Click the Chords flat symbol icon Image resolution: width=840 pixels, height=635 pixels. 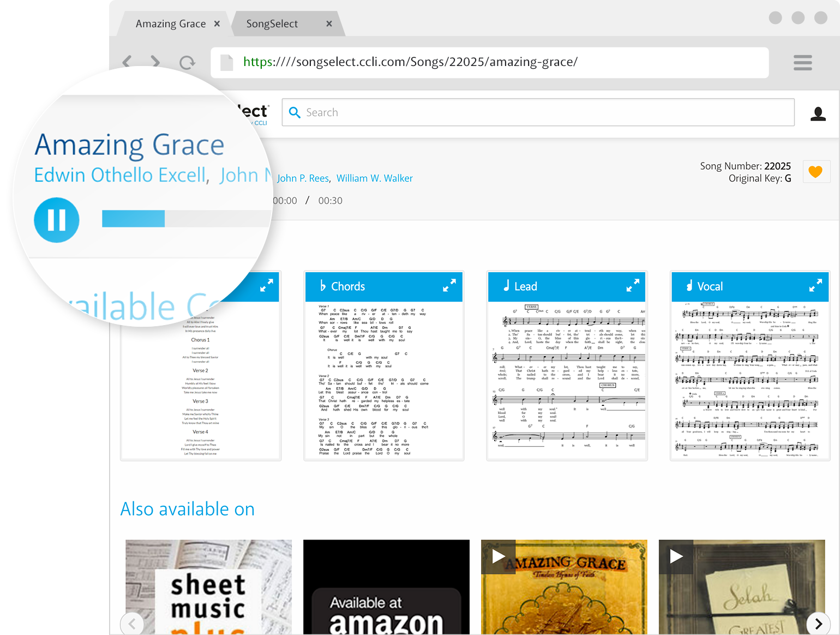322,286
